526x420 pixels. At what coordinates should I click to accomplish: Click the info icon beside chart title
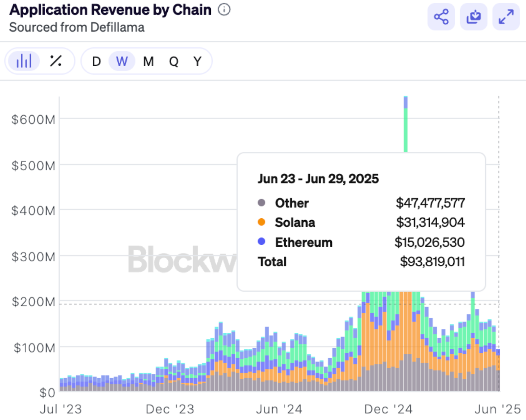[x=224, y=10]
